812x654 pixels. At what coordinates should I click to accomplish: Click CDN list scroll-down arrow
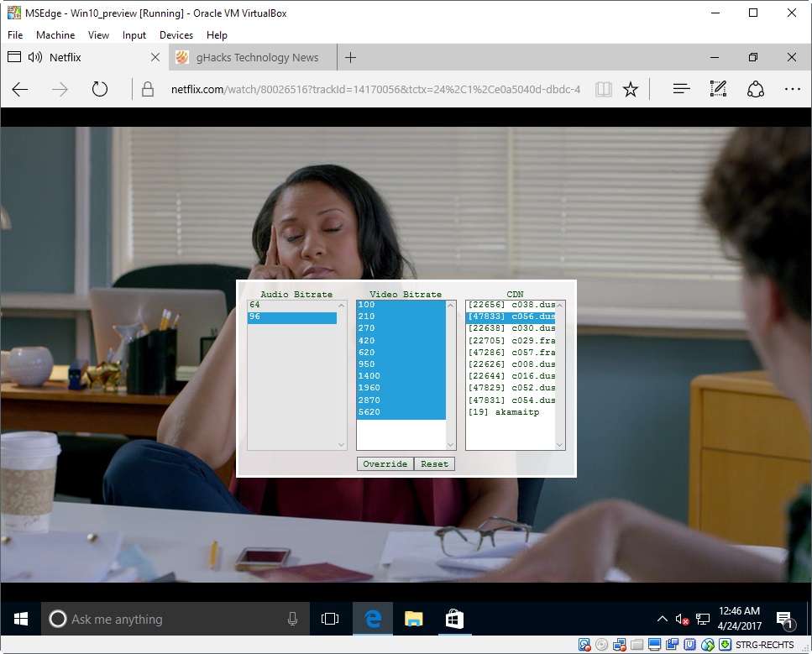point(560,445)
